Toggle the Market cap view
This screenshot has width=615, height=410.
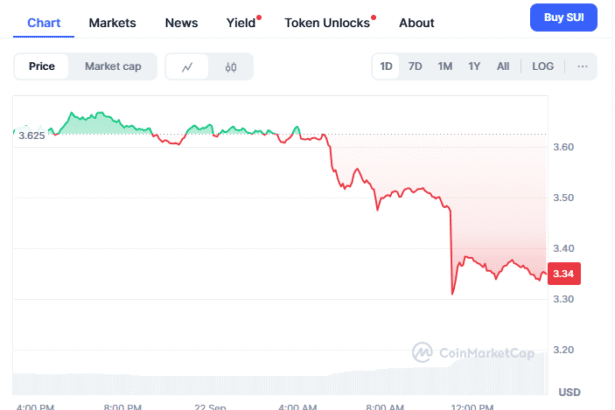(x=112, y=67)
